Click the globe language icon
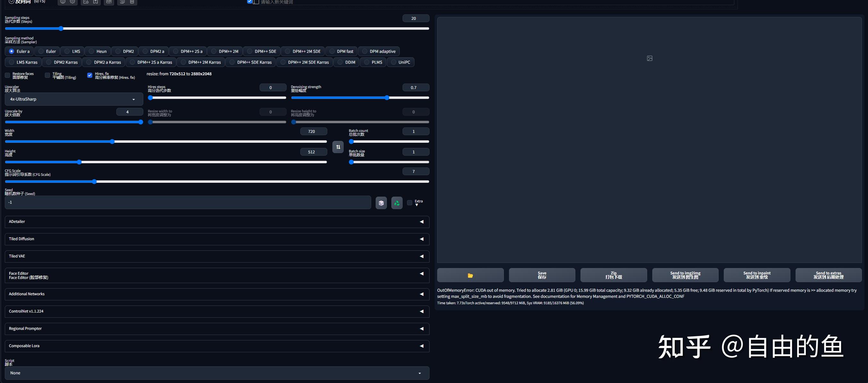The image size is (868, 383). pyautogui.click(x=63, y=2)
